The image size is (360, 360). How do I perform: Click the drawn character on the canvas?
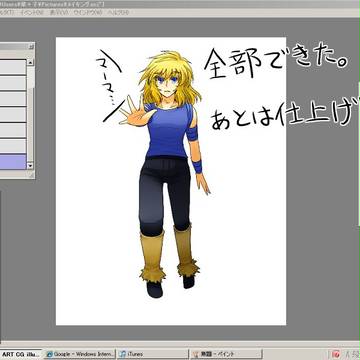(167, 173)
